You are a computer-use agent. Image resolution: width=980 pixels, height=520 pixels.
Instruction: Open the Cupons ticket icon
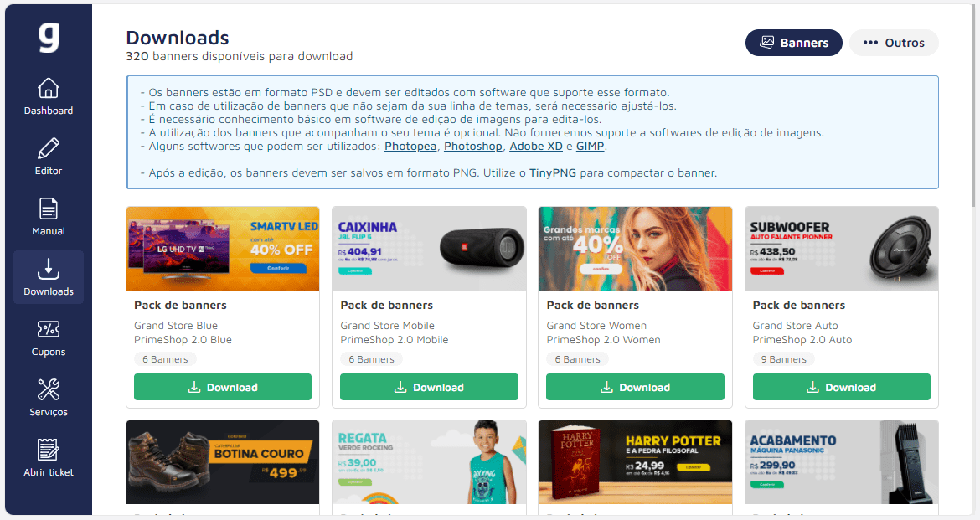48,329
